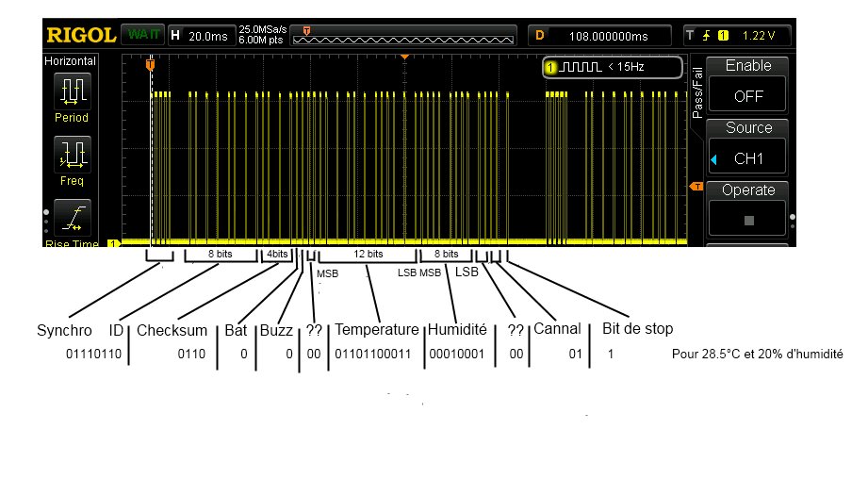Click the RIGOL logo
The height and width of the screenshot is (479, 868).
tap(81, 36)
